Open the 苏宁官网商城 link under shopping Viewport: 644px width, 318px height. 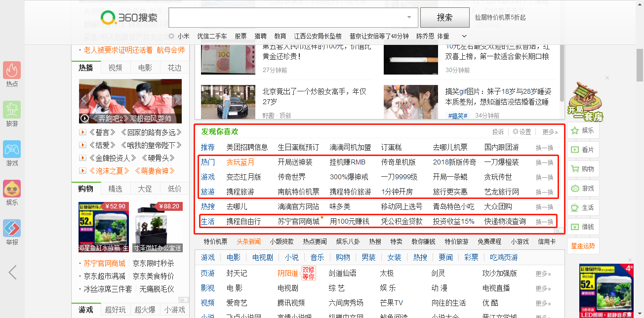point(104,263)
